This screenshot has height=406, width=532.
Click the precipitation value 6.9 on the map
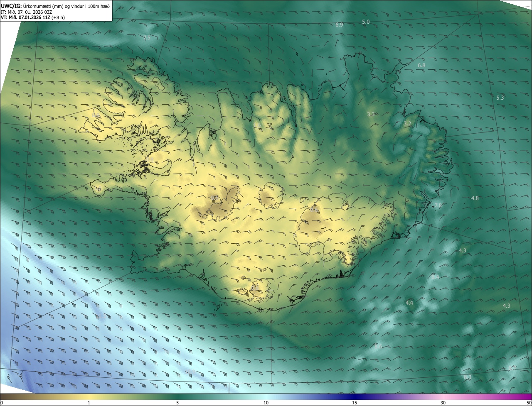point(339,25)
